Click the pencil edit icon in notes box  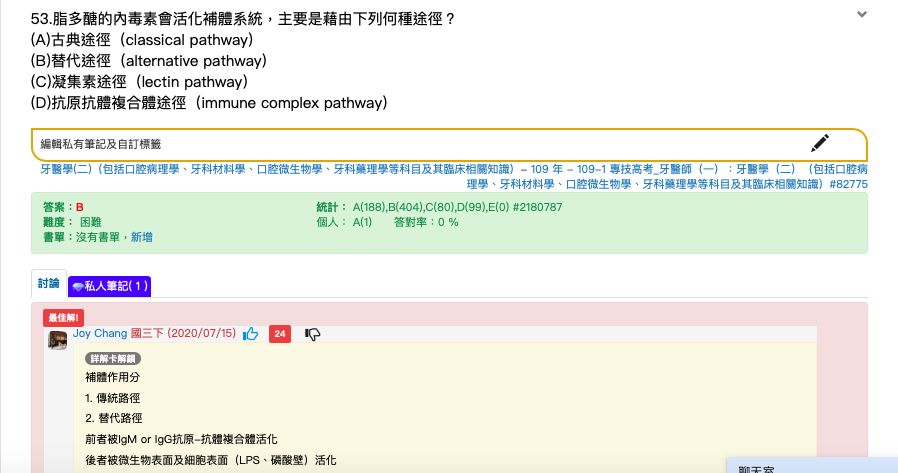pyautogui.click(x=820, y=143)
